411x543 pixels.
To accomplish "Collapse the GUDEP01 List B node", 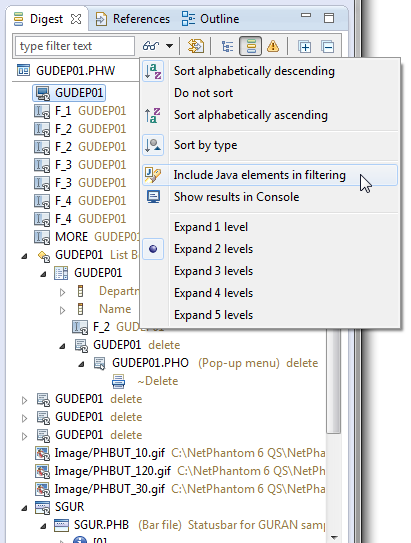I will (x=24, y=256).
